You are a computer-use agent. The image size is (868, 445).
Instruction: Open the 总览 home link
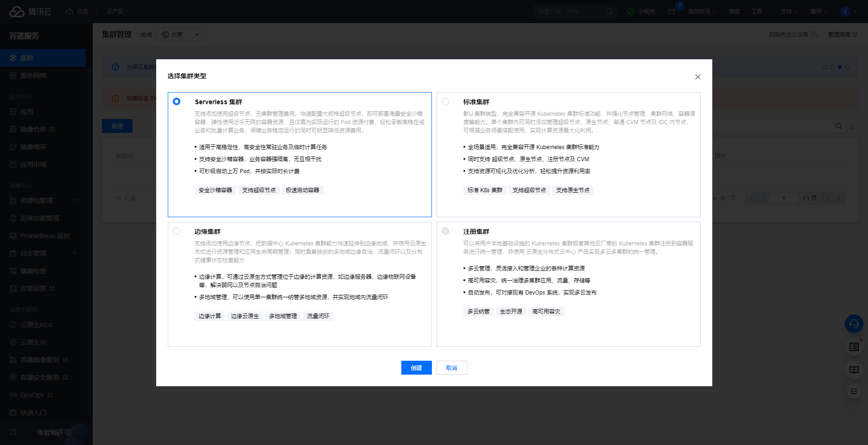(x=77, y=12)
